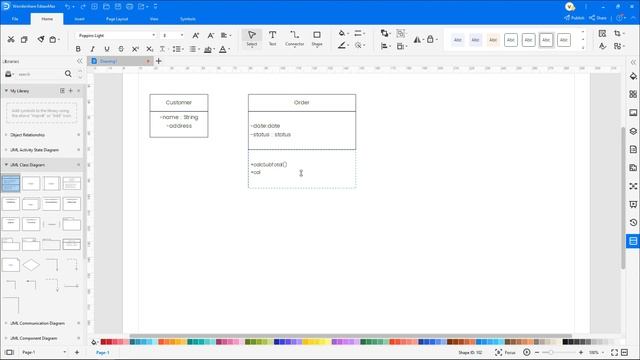Screen dimensions: 640x360
Task: Open the grid panel icon in right sidebar
Action: [x=633, y=94]
